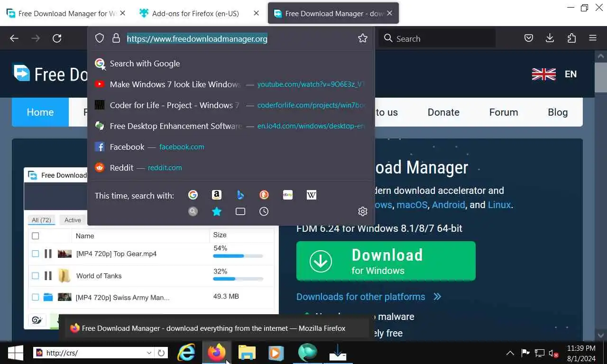The width and height of the screenshot is (607, 364).
Task: Follow the Linux platform link
Action: click(x=499, y=205)
